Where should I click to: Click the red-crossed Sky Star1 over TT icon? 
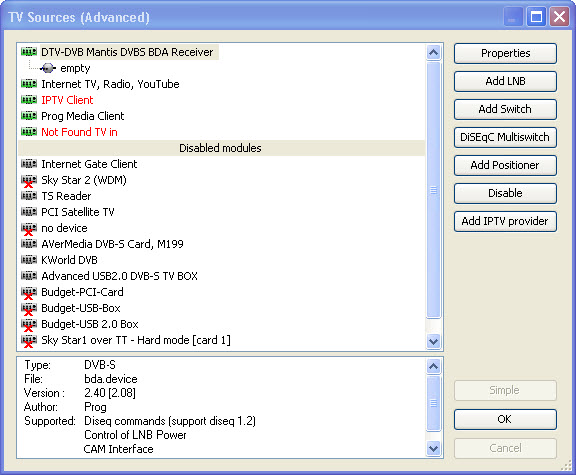point(29,341)
